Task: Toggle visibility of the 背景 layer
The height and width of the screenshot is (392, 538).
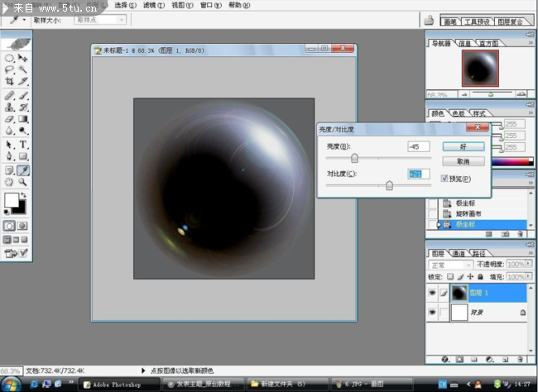Action: tap(433, 313)
